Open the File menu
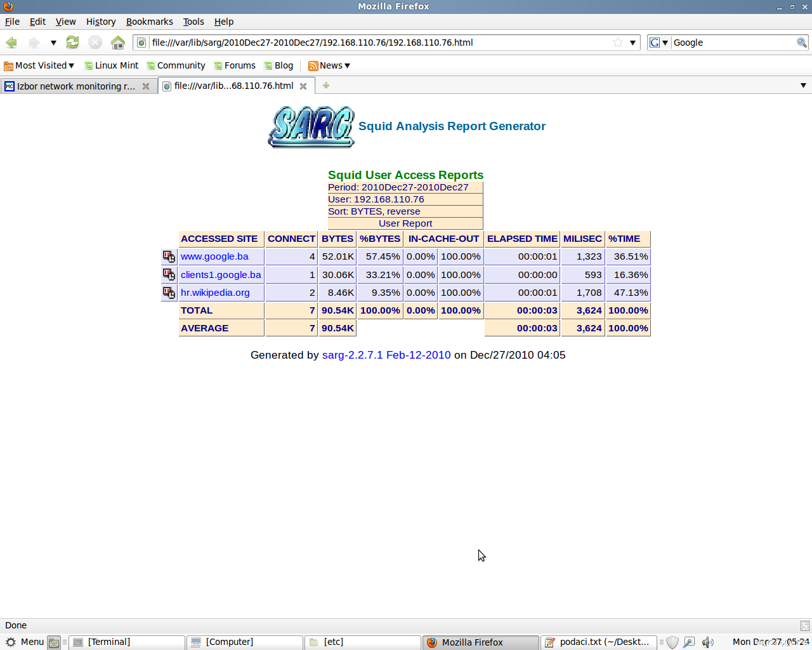 [13, 22]
